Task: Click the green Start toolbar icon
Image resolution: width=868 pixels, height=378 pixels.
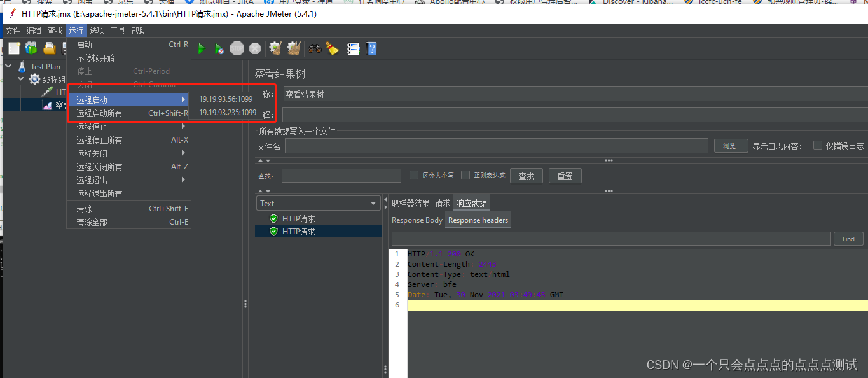Action: click(x=201, y=48)
